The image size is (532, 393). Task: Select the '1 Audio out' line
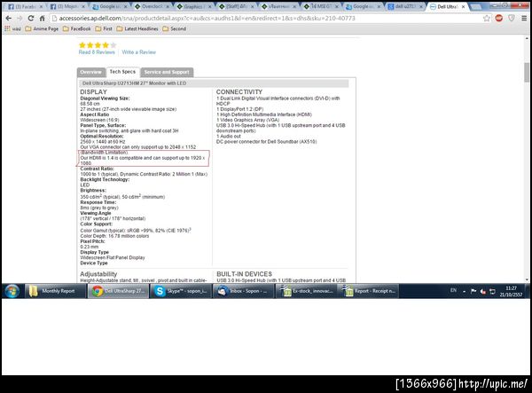coord(229,136)
